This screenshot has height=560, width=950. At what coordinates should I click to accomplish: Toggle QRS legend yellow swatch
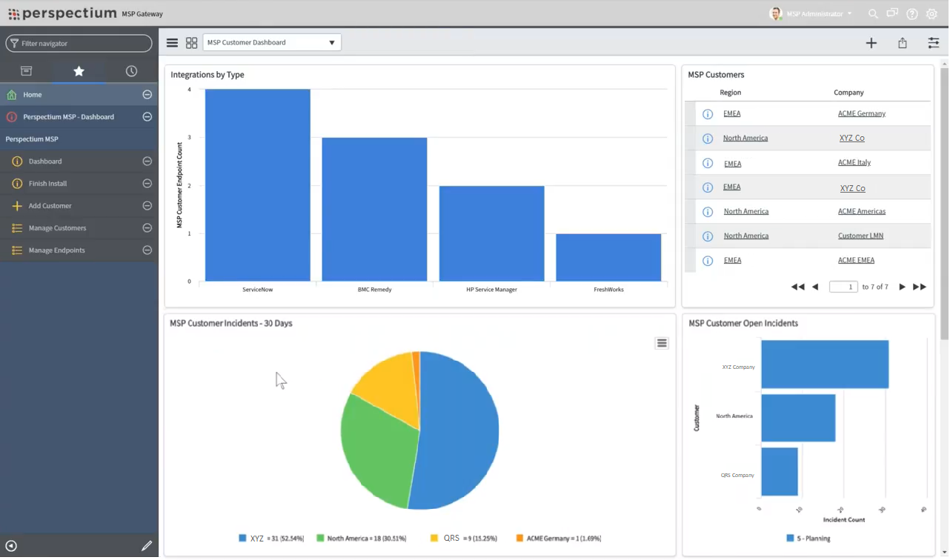click(434, 539)
